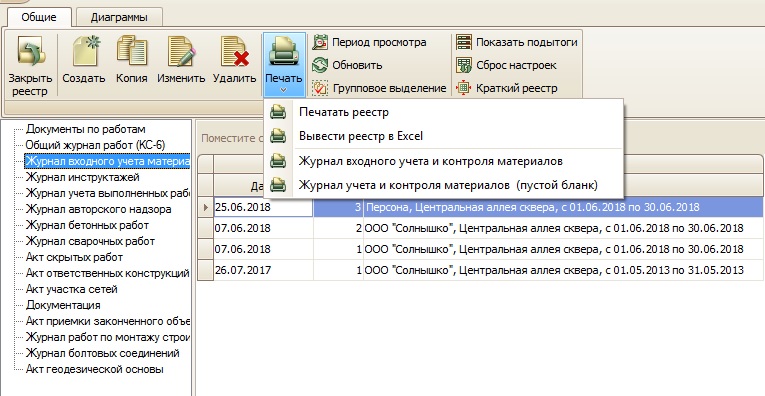
Task: Click the 26.07.2017 date cell
Action: point(263,270)
